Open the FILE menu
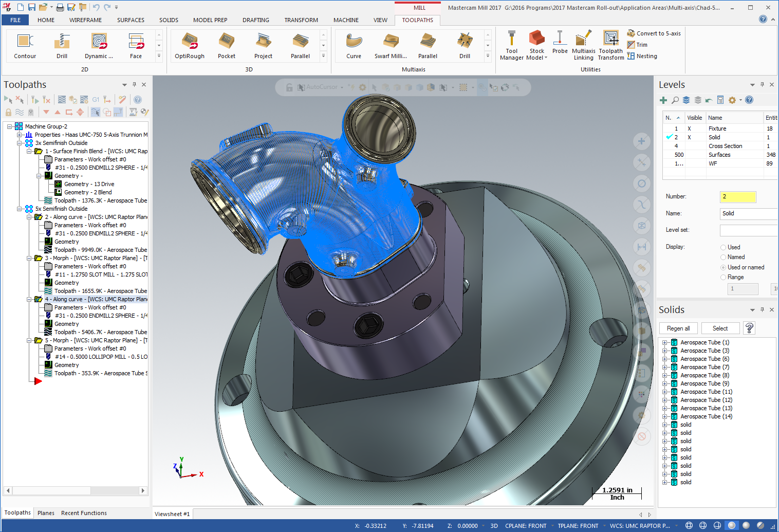The width and height of the screenshot is (779, 532). [15, 20]
